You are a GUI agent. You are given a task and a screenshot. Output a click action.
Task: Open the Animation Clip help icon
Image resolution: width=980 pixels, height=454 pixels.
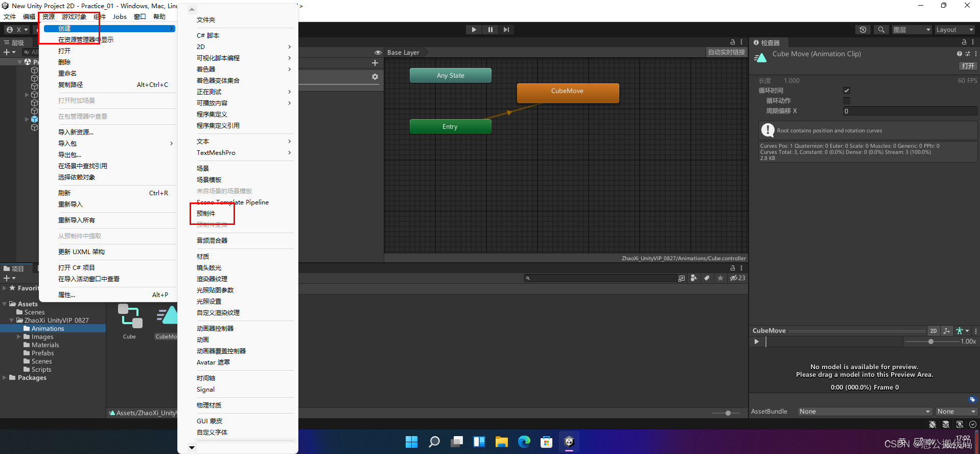(x=959, y=54)
